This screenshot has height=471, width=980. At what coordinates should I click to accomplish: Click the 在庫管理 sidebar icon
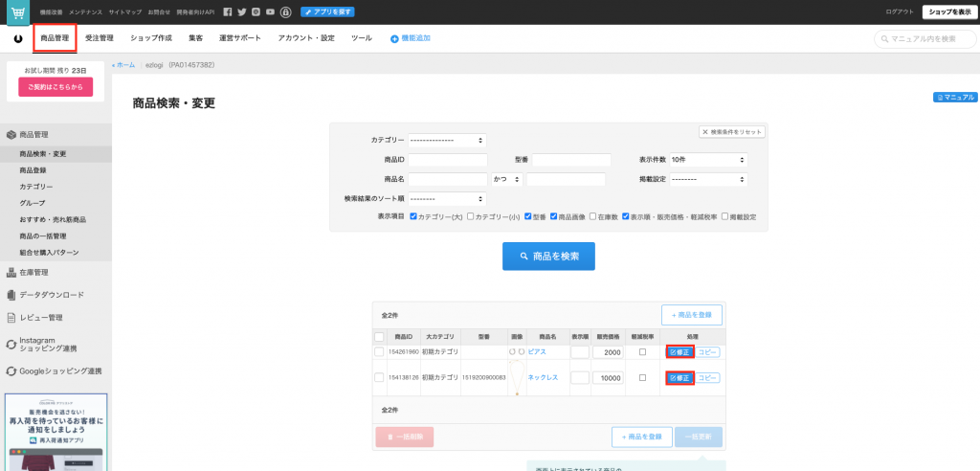pyautogui.click(x=11, y=273)
